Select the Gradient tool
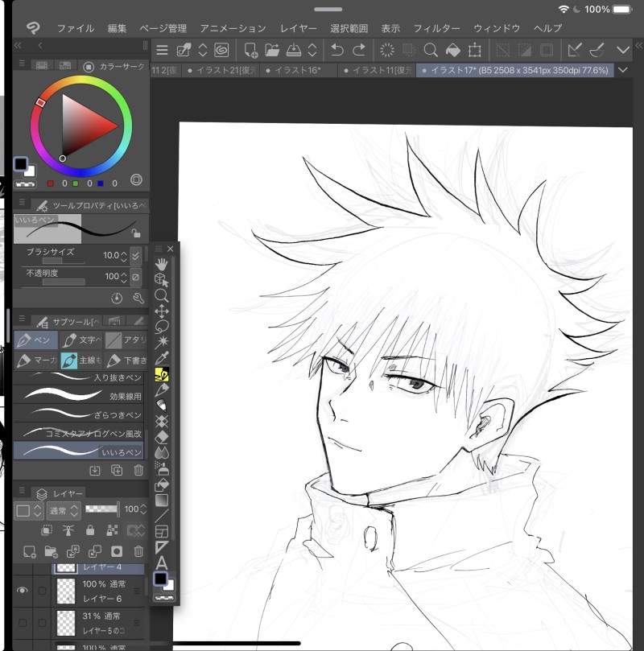This screenshot has width=644, height=651. point(162,501)
